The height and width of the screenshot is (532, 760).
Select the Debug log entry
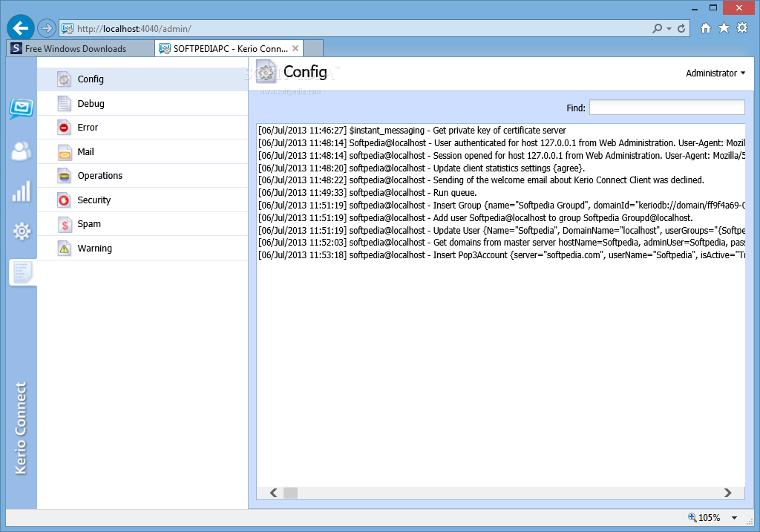[x=142, y=103]
